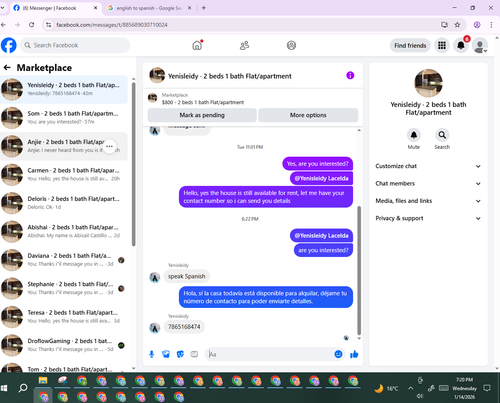This screenshot has height=403, width=500.
Task: Open the Groups icon in top navigation
Action: tap(291, 45)
